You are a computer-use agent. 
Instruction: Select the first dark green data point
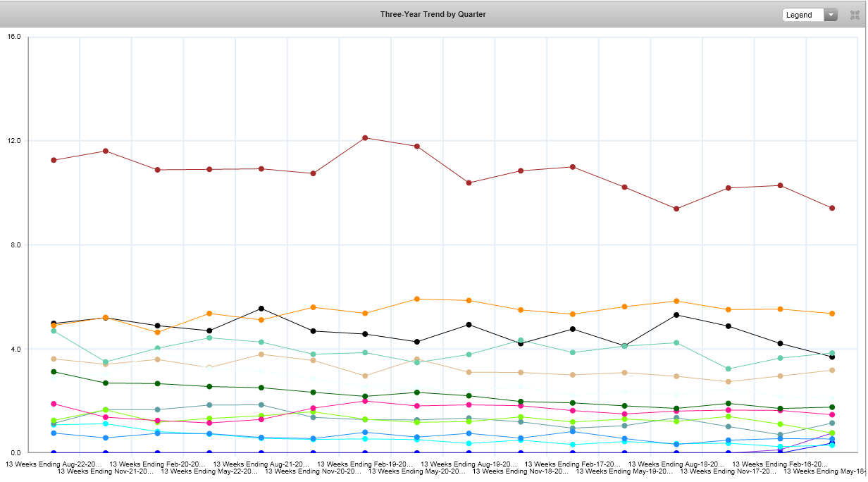pos(54,371)
